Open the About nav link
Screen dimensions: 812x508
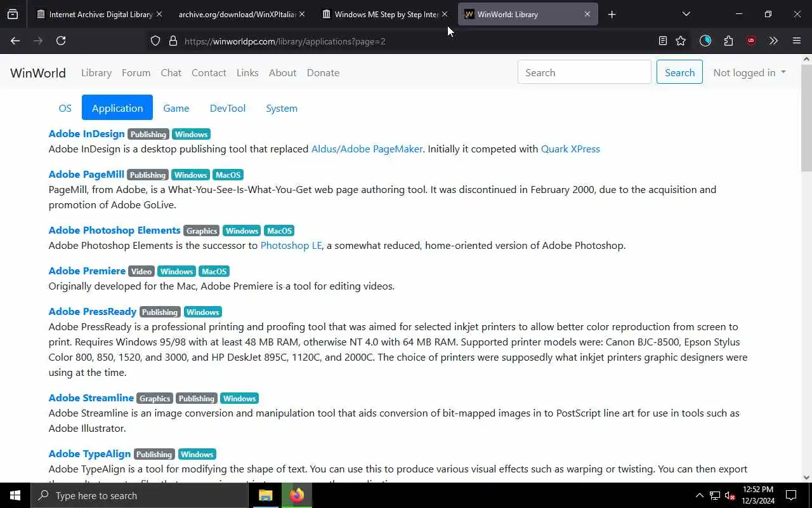click(x=282, y=72)
